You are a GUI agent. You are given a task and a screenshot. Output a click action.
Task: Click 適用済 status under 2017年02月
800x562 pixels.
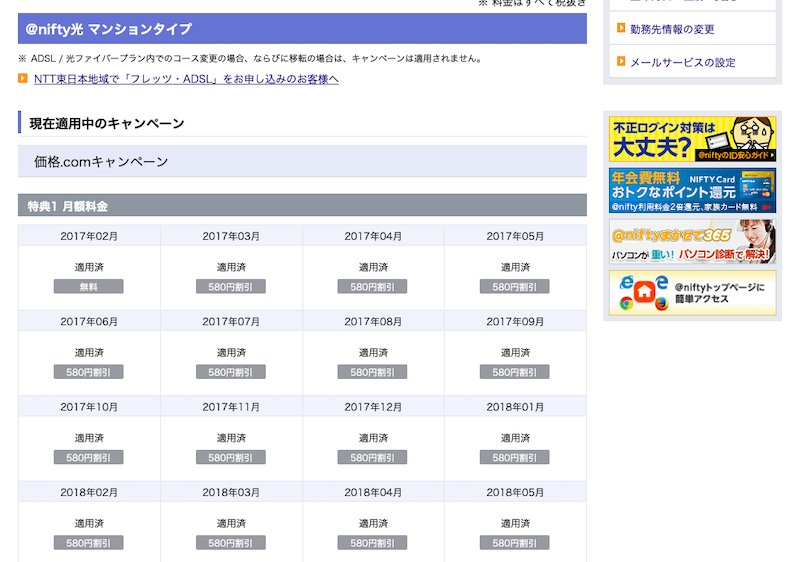click(x=89, y=267)
